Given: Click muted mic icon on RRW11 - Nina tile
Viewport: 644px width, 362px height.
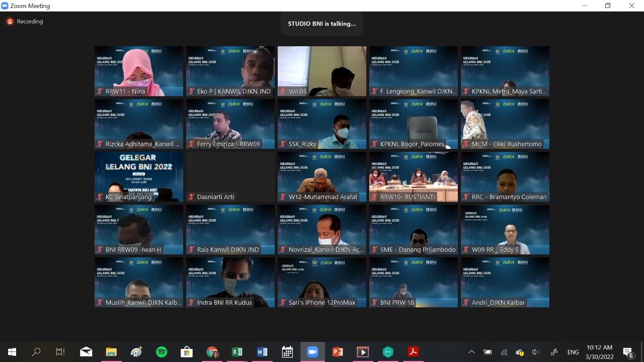Looking at the screenshot, I should click(100, 92).
